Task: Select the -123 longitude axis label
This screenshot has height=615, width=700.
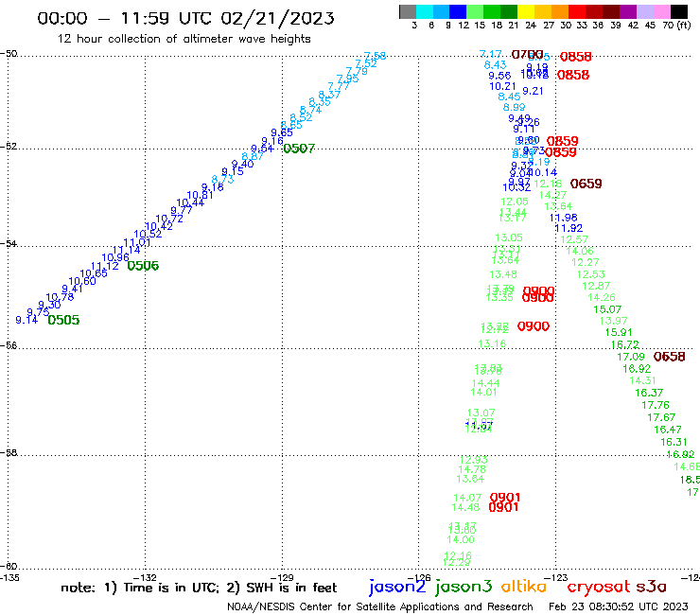Action: [x=556, y=577]
